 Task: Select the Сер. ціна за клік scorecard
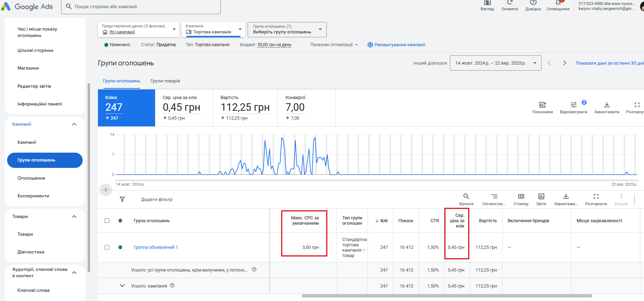[x=184, y=108]
